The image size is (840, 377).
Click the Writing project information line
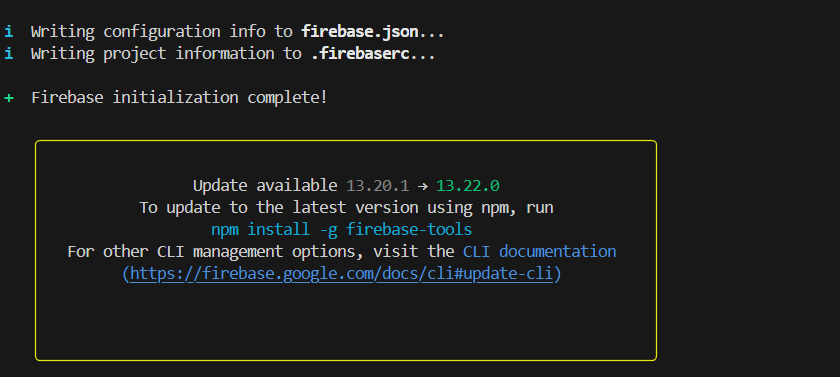coord(233,54)
